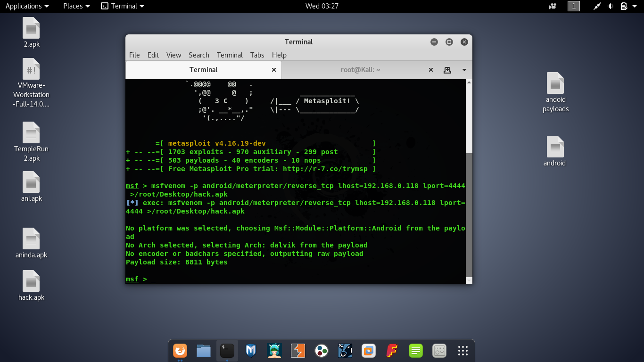This screenshot has width=644, height=362.
Task: Select the 'android' desktop file
Action: [555, 151]
